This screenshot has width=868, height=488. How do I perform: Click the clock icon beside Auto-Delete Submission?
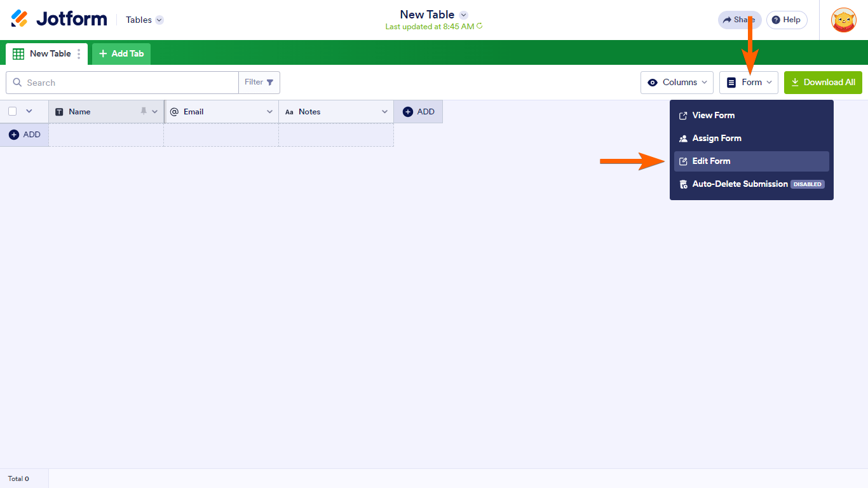(683, 184)
